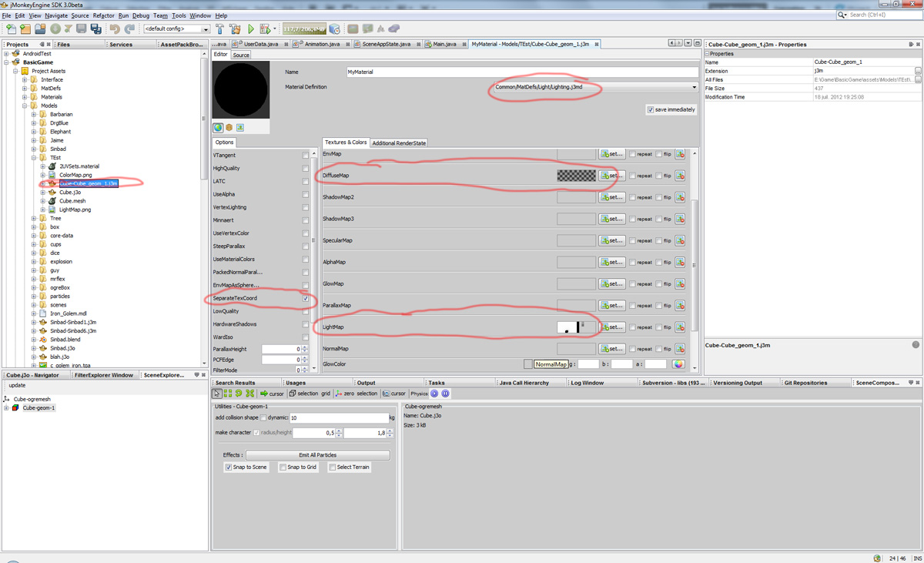924x563 pixels.
Task: Pause physics in the SceneComposer toolbar
Action: [x=445, y=394]
